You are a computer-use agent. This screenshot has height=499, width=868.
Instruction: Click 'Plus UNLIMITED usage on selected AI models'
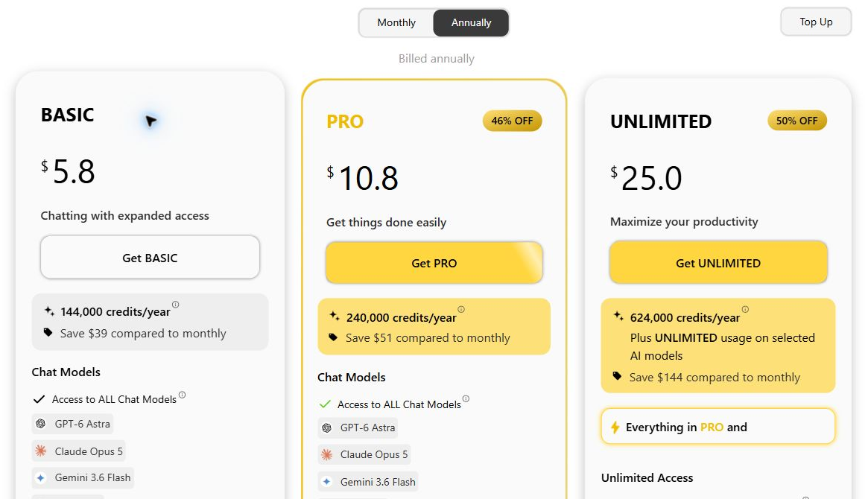(x=723, y=347)
